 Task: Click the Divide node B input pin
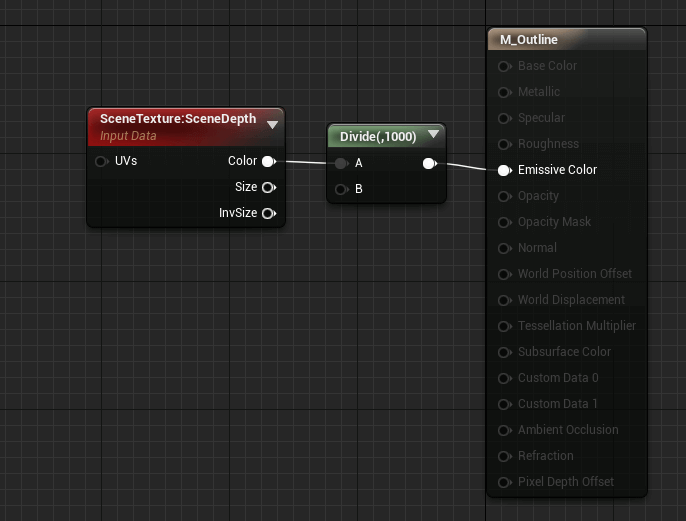342,189
